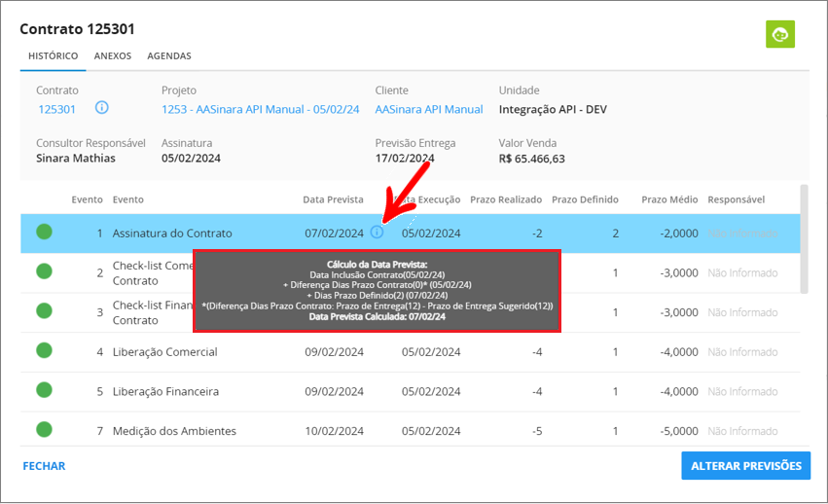
Task: Click the Prazo Definido column header
Action: 585,199
